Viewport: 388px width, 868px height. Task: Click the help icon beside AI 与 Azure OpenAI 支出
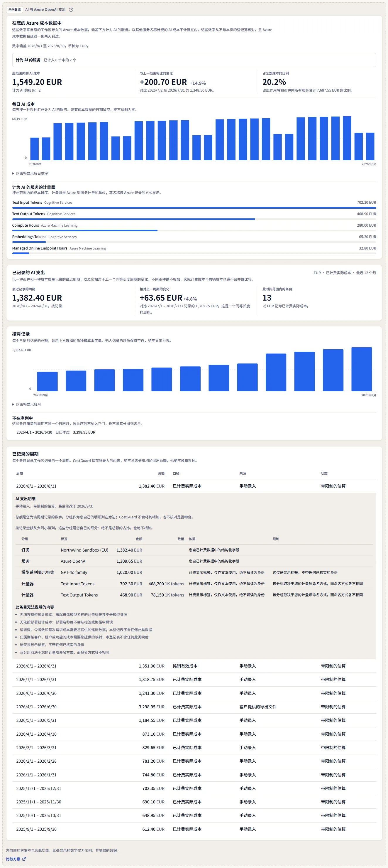(71, 10)
